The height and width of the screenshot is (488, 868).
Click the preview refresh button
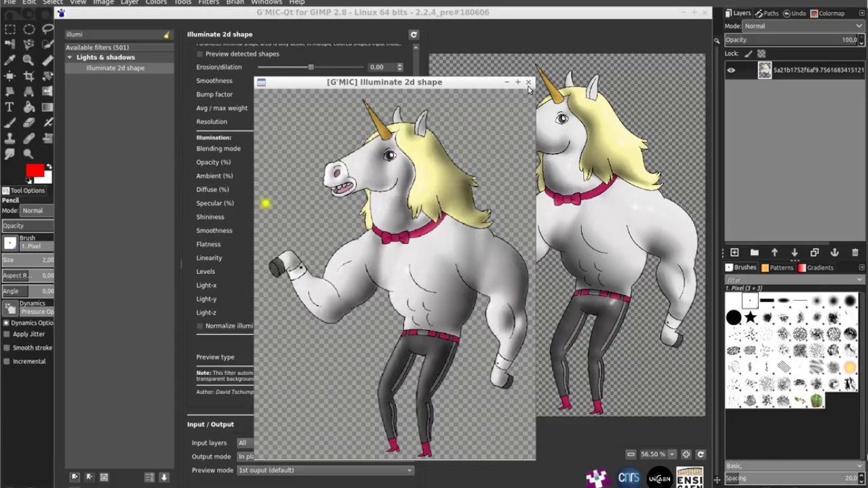click(701, 454)
